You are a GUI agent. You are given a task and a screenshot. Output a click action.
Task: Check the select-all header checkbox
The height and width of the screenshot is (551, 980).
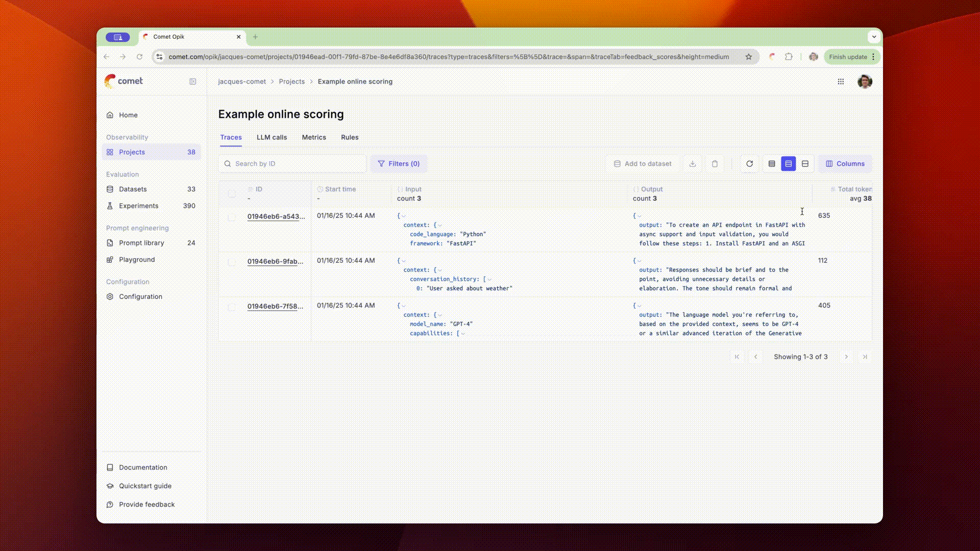(x=232, y=194)
